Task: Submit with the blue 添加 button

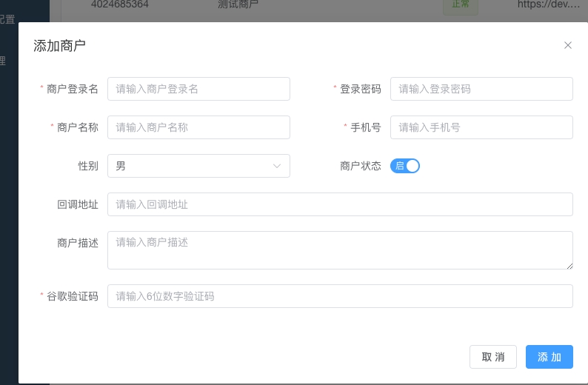Action: click(549, 357)
